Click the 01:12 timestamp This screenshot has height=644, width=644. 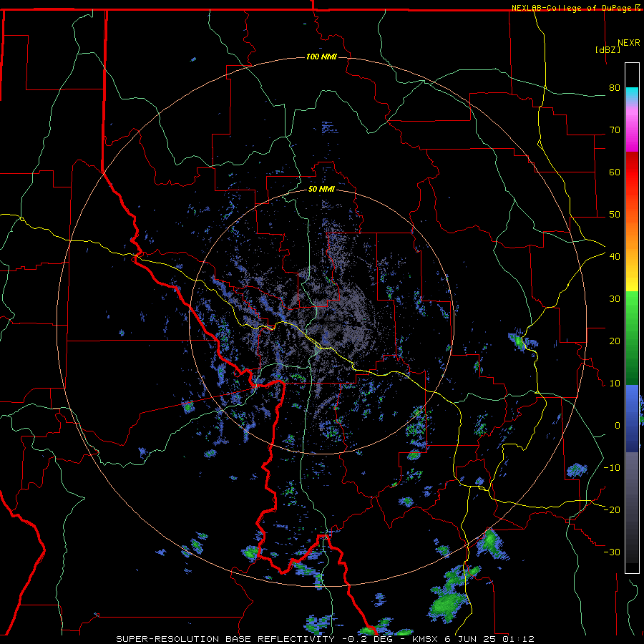(519, 639)
